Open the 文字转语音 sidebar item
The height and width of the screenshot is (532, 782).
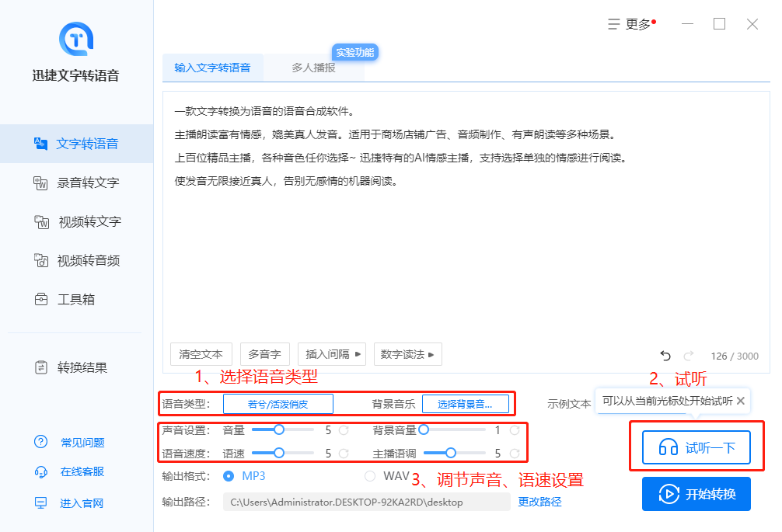click(x=76, y=144)
